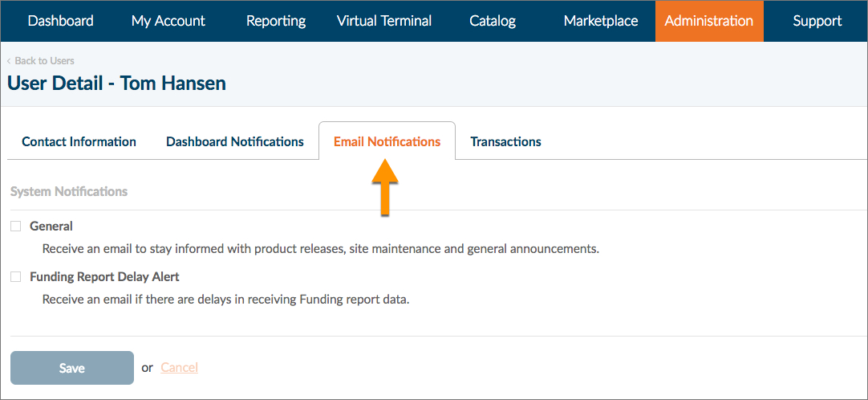
Task: Click the System Notifications section heading
Action: [69, 192]
